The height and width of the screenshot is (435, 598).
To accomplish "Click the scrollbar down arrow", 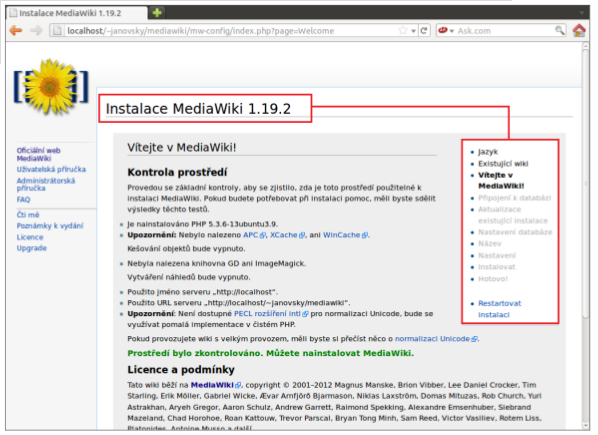I will click(585, 426).
